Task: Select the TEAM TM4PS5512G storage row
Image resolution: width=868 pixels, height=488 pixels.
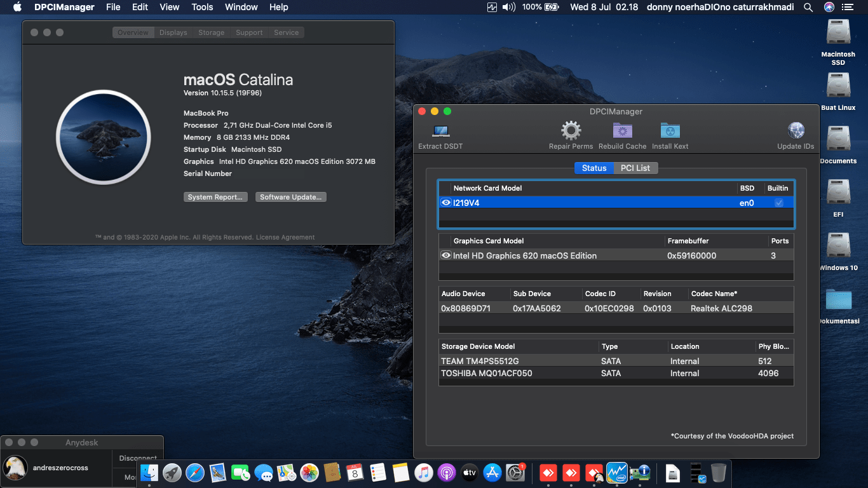Action: tap(616, 361)
